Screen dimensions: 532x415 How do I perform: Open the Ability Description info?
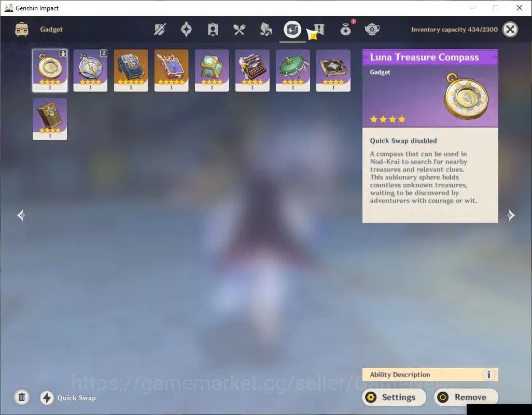tap(430, 375)
